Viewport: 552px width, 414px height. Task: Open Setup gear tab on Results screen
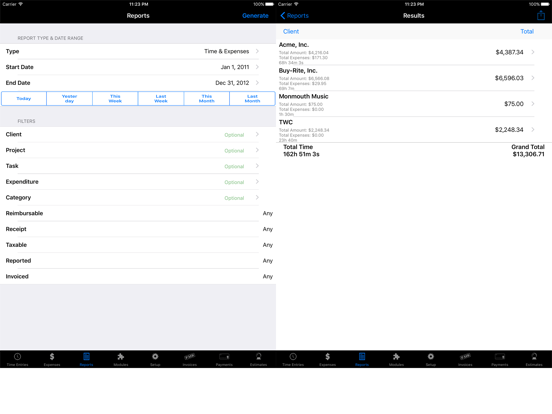(431, 359)
